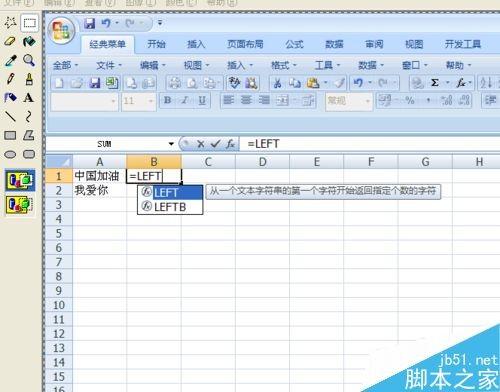Screen dimensions: 500x392
Task: Choose LEFT from the function suggestions
Action: point(170,193)
